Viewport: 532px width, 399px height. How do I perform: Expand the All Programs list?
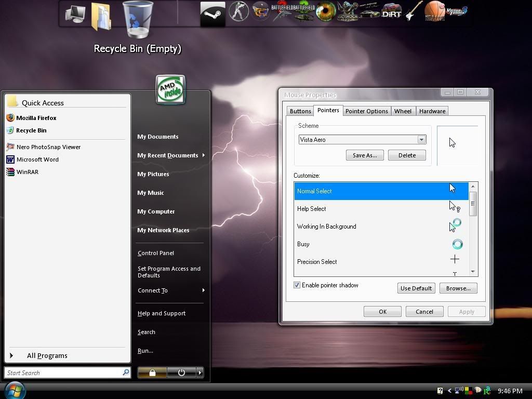click(47, 356)
